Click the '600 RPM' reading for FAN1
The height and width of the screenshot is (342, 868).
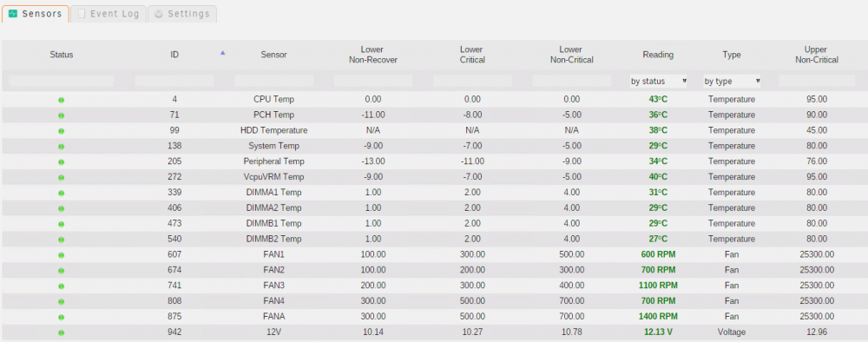658,254
